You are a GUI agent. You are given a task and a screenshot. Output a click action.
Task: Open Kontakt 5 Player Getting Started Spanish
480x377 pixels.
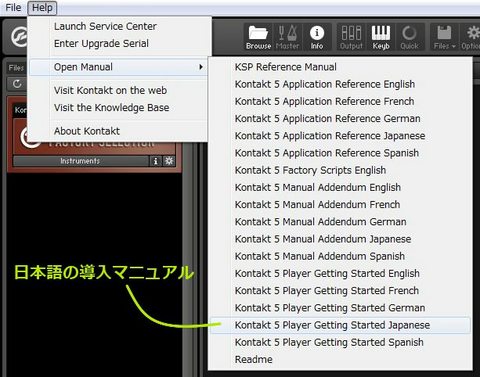(340, 342)
